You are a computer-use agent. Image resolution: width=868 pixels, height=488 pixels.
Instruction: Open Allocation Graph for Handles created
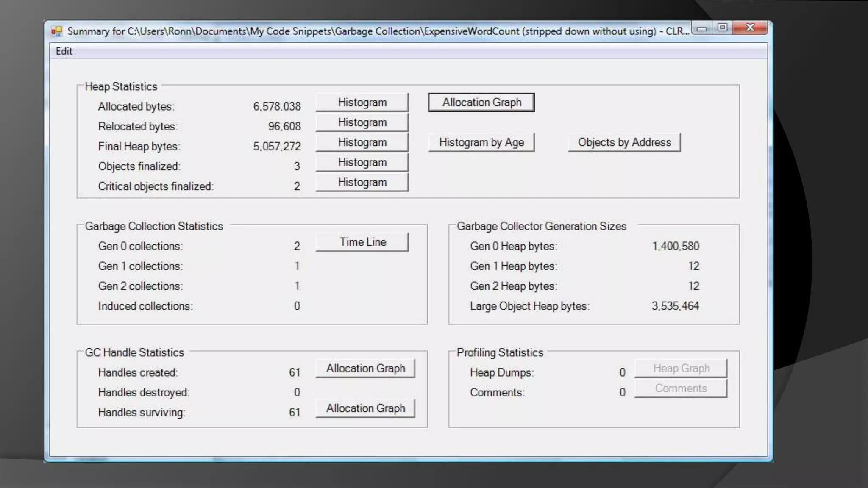coord(365,369)
